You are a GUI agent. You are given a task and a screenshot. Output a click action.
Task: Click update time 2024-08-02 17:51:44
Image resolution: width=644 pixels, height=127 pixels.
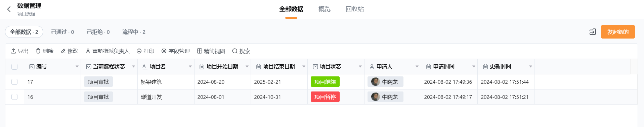click(x=505, y=82)
